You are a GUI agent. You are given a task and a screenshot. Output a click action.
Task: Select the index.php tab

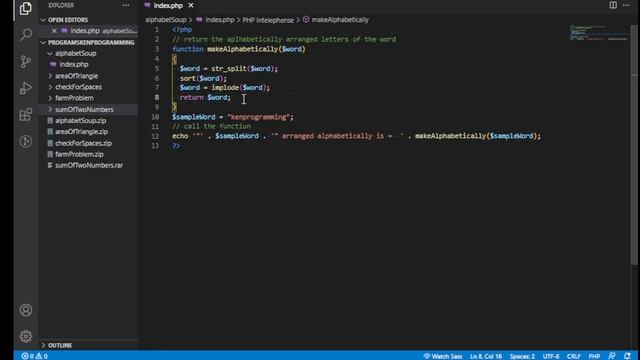pos(168,6)
